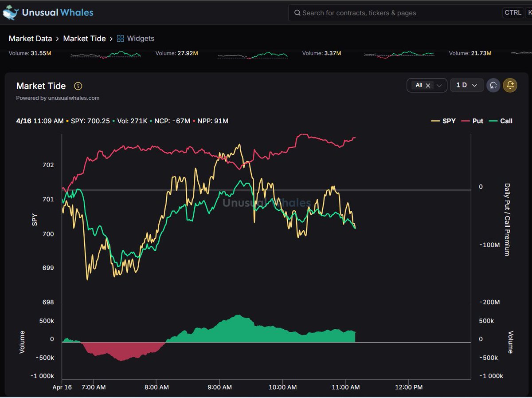Click the CTRL shortcut key badge
The width and height of the screenshot is (532, 398).
(x=513, y=12)
